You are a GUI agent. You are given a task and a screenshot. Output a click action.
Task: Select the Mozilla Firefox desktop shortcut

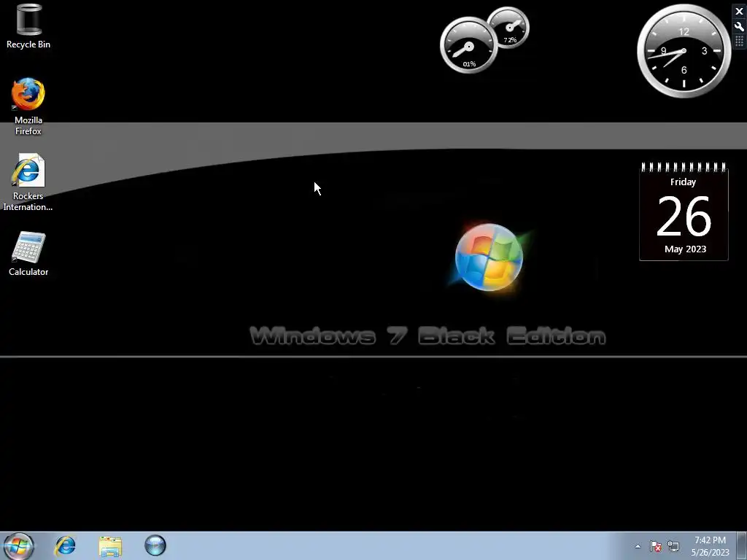[28, 106]
